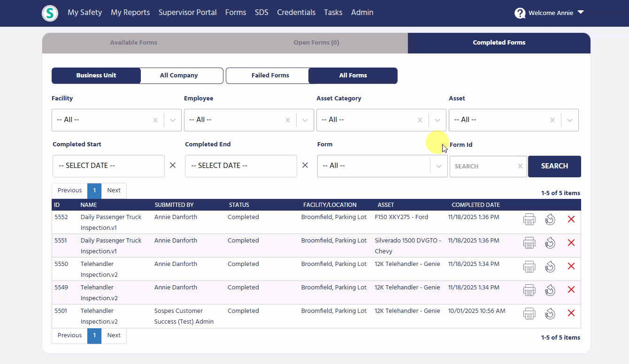Toggle the Failed Forms filter
This screenshot has width=629, height=364.
[270, 75]
